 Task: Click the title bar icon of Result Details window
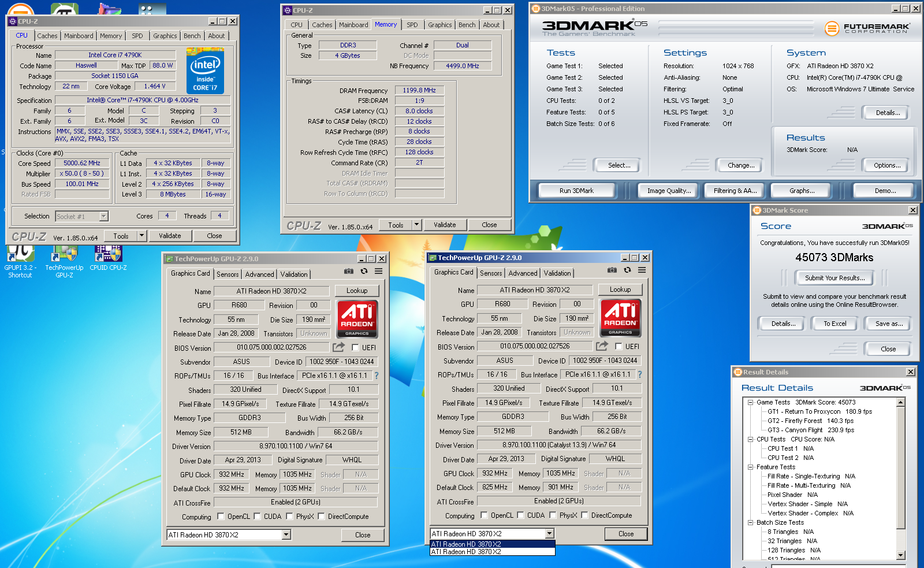737,372
